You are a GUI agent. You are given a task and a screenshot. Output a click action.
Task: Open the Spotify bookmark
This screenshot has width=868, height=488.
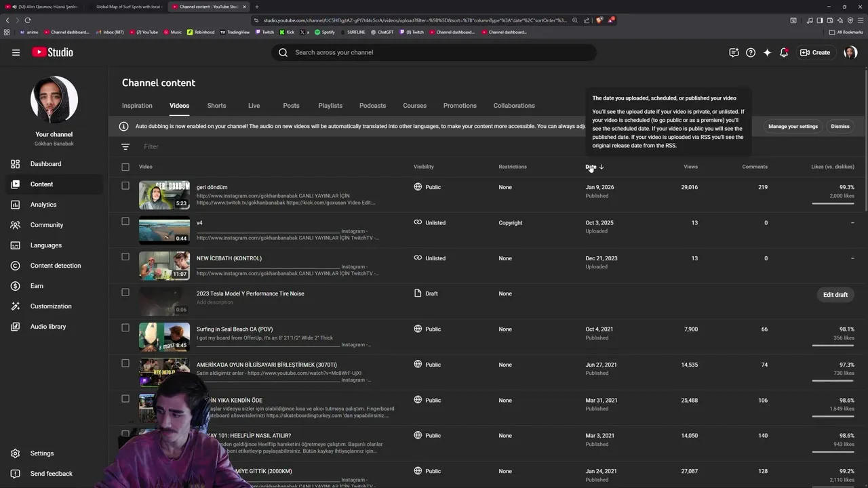click(x=325, y=32)
